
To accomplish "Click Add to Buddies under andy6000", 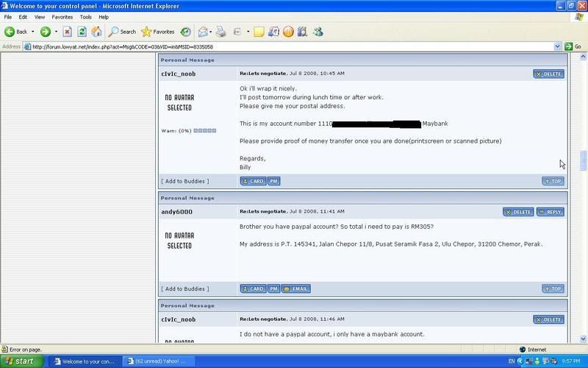I will coord(184,289).
